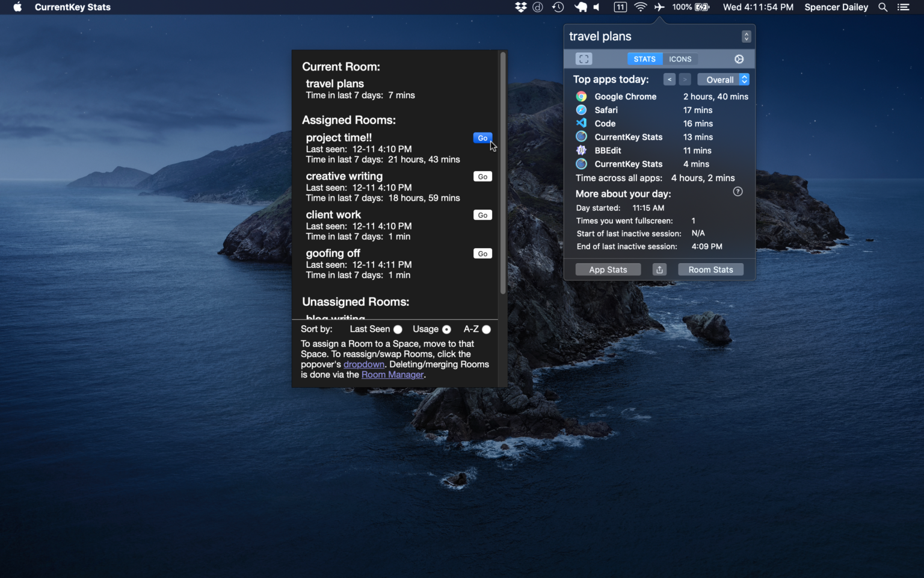This screenshot has width=924, height=578.
Task: Click the Wi-Fi menu bar icon
Action: (x=641, y=7)
